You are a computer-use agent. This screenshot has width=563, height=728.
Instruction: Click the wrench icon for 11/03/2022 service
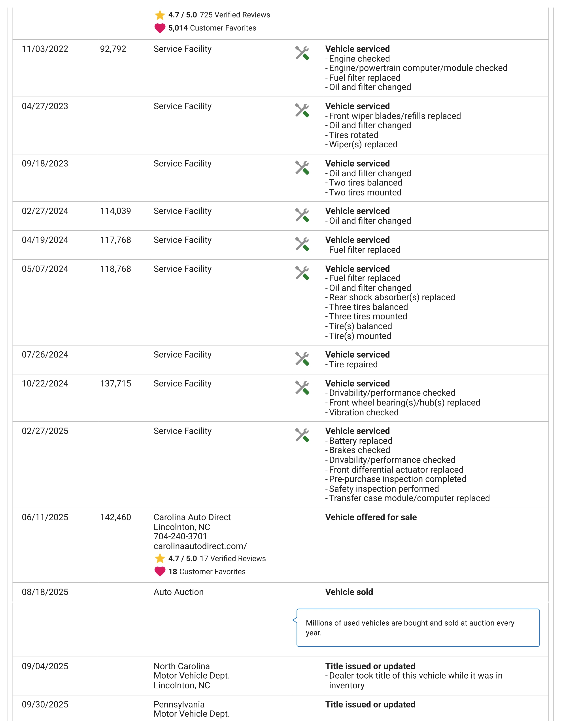tap(302, 53)
